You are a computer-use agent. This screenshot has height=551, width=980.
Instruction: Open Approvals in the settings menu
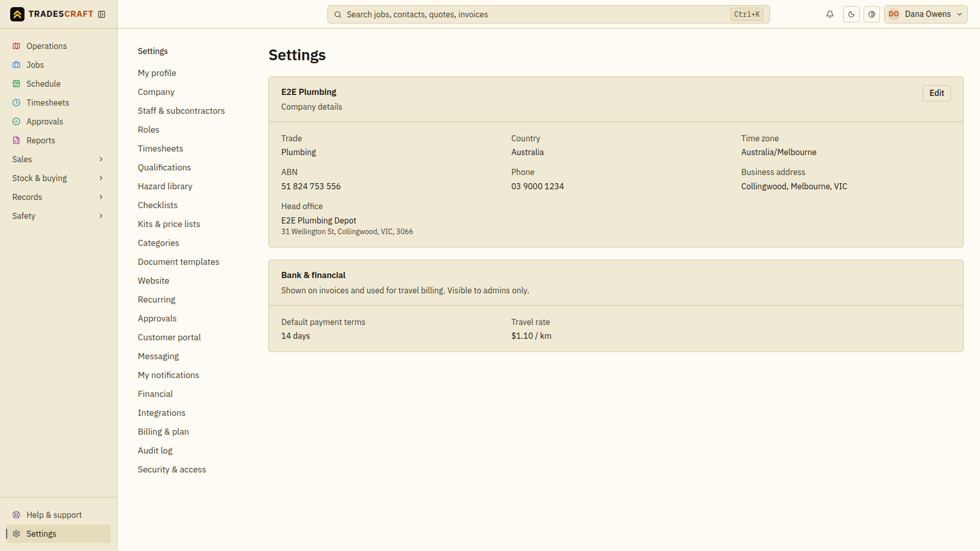[x=157, y=318]
